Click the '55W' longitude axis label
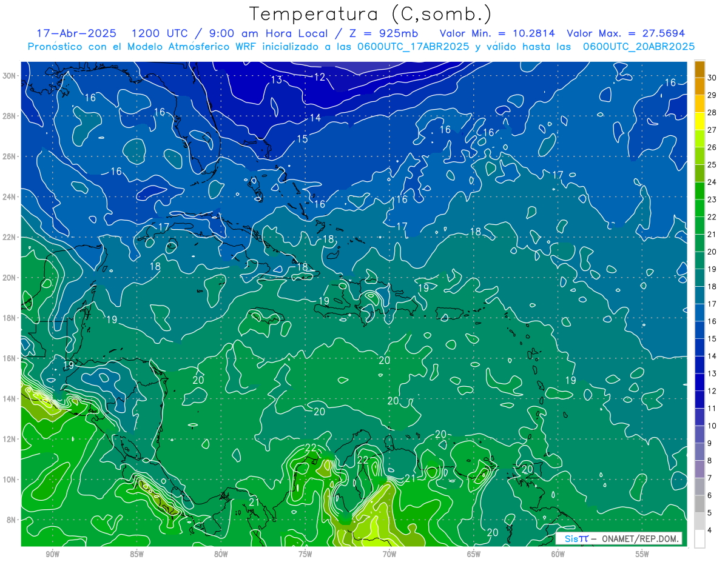This screenshot has height=562, width=728. pos(642,554)
